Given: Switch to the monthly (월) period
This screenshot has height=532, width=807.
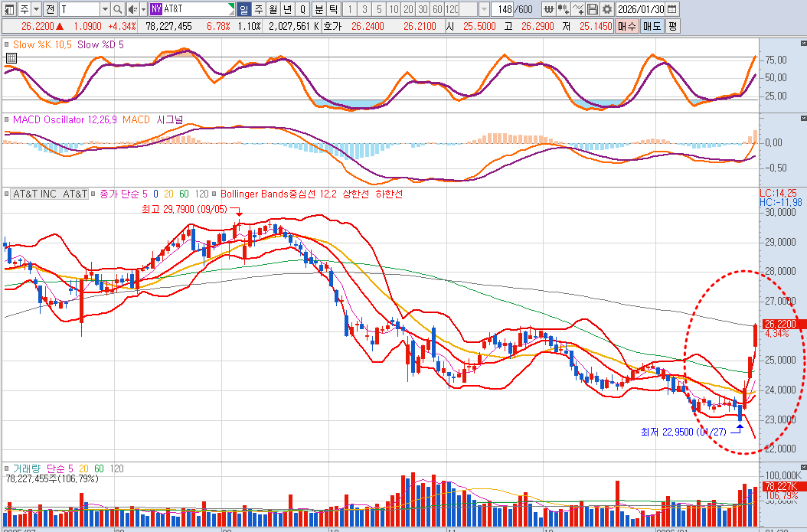Looking at the screenshot, I should 273,9.
